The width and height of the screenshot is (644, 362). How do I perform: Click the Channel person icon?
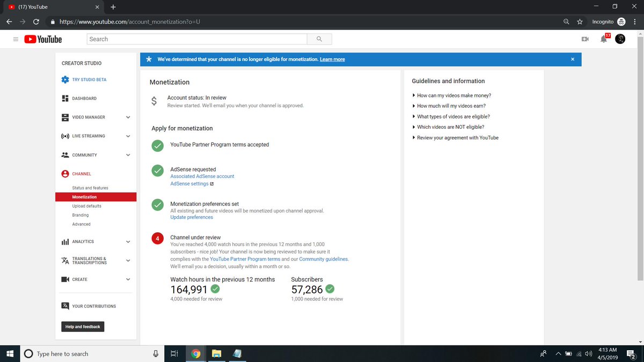pyautogui.click(x=65, y=174)
